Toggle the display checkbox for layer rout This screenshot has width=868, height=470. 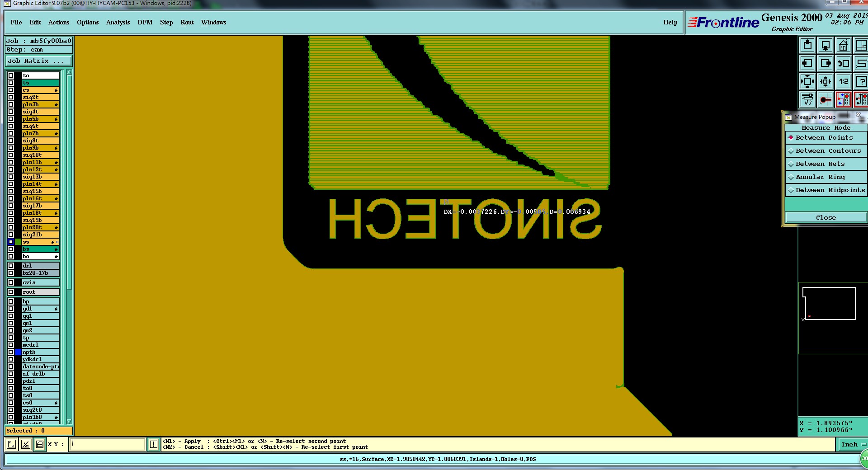[11, 292]
